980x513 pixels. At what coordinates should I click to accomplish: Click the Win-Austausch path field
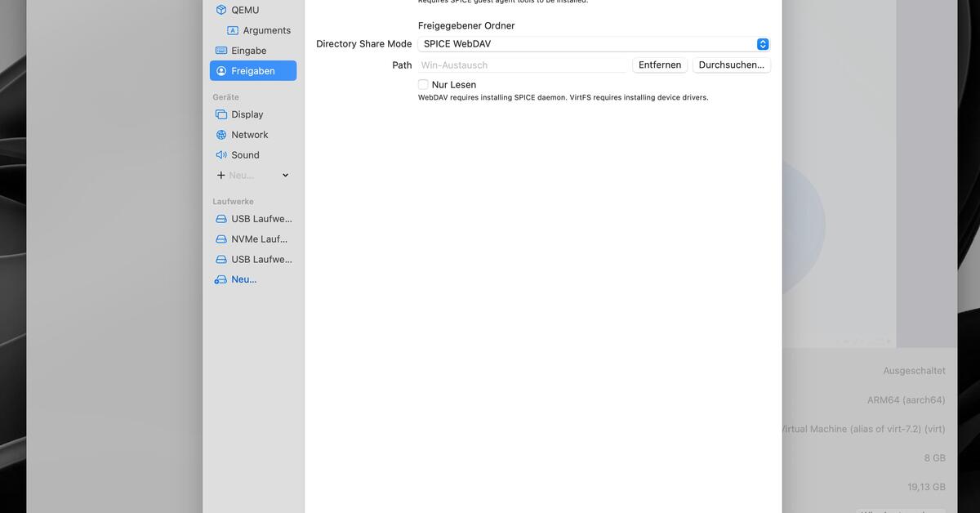pyautogui.click(x=523, y=65)
